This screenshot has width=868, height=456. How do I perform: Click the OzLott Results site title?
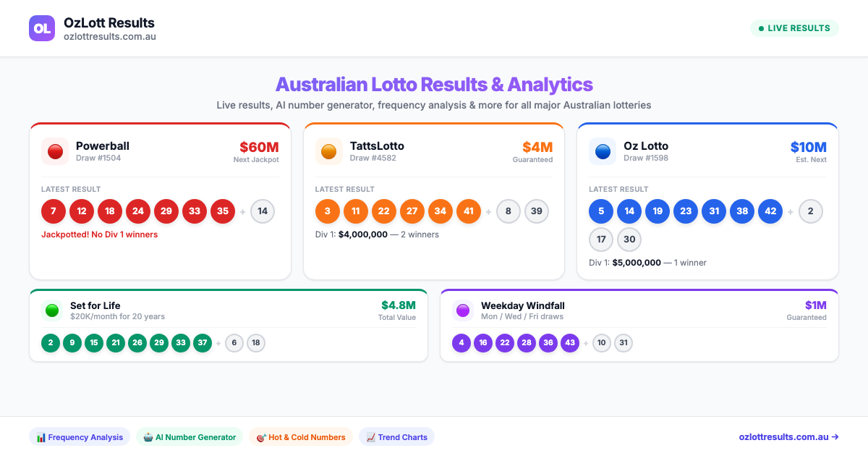109,22
